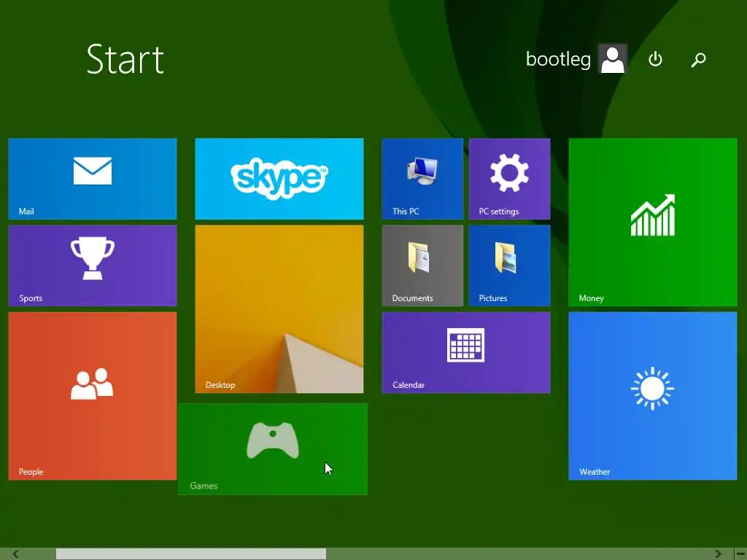Click the bootleg account name

[x=558, y=59]
